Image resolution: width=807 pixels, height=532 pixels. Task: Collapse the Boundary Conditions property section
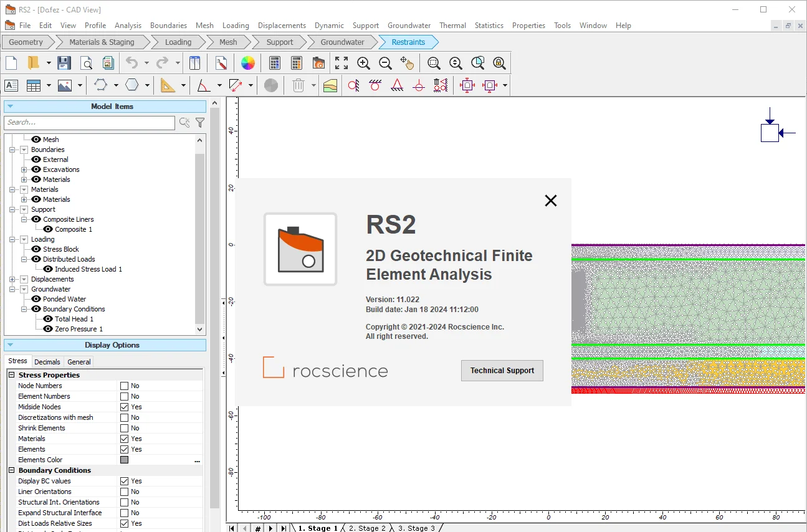tap(11, 470)
